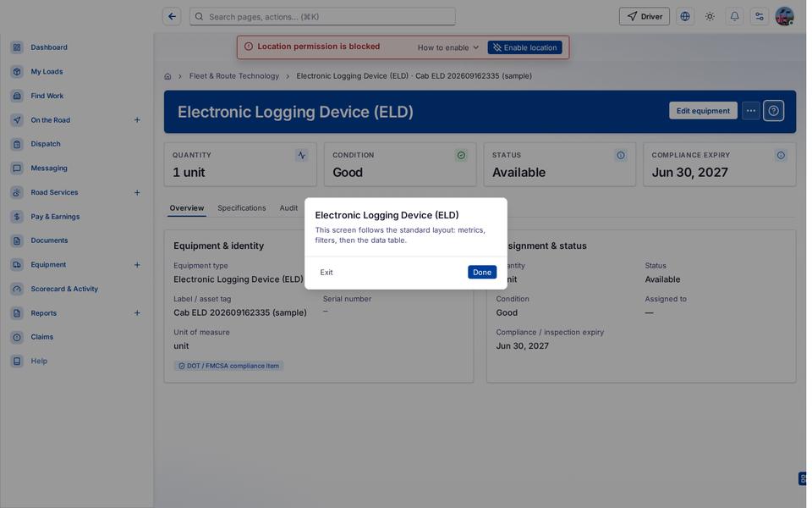
Task: Open the help question-mark icon in header
Action: pyautogui.click(x=773, y=111)
